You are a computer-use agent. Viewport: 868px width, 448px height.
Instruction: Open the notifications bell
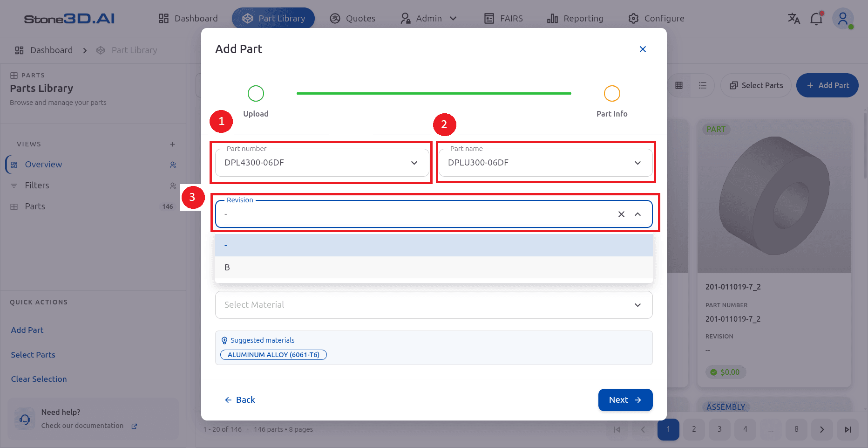tap(816, 19)
